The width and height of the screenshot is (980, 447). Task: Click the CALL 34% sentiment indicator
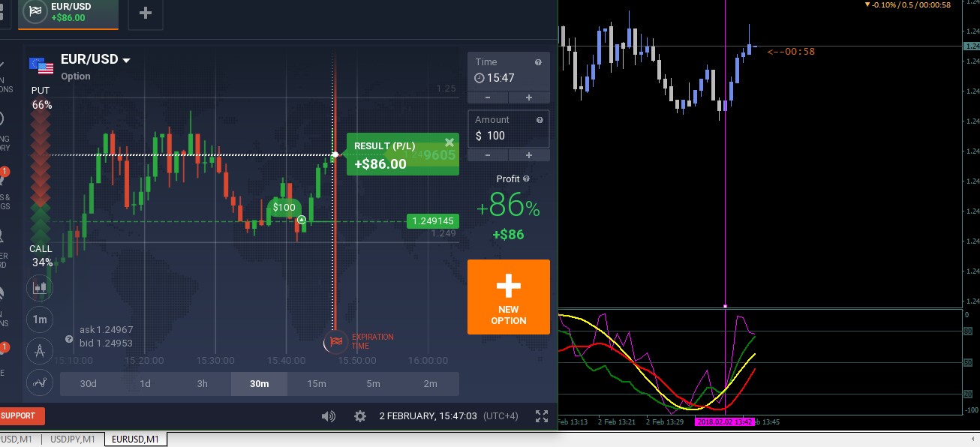tap(41, 256)
